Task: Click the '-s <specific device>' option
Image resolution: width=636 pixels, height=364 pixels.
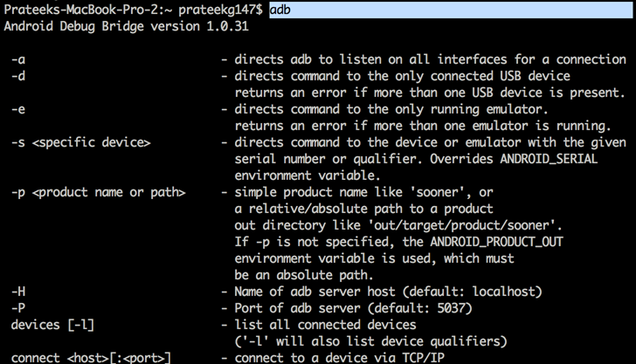Action: pyautogui.click(x=81, y=141)
